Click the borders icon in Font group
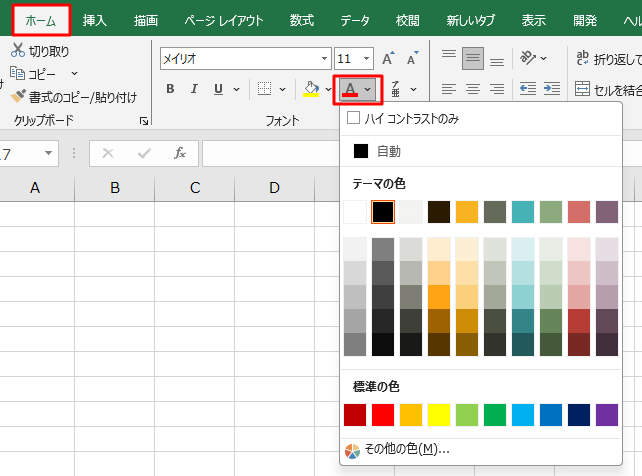This screenshot has width=642, height=476. [x=265, y=90]
